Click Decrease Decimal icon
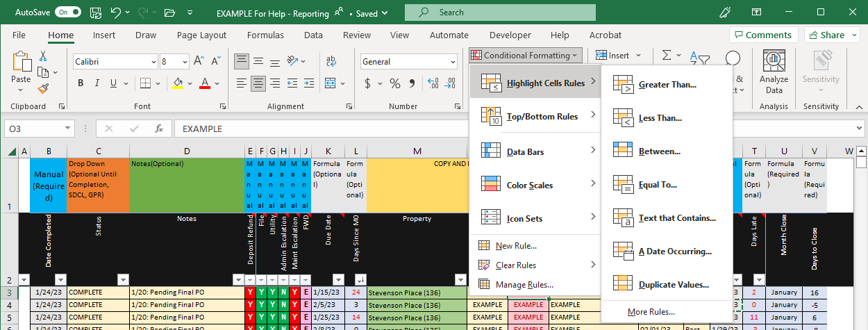Viewport: 868px width, 330px height. (451, 83)
